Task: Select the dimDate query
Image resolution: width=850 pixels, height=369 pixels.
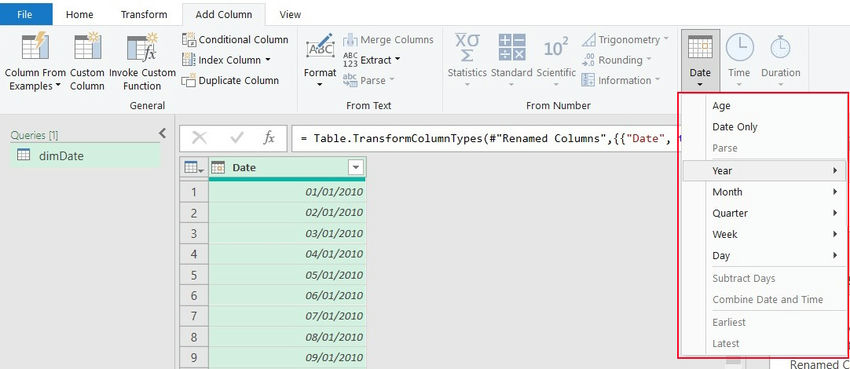Action: pos(85,156)
